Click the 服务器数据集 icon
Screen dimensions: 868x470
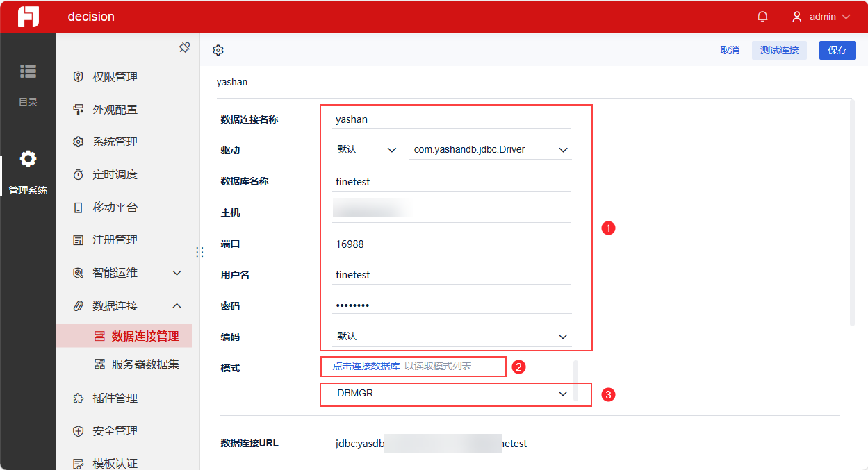point(99,364)
